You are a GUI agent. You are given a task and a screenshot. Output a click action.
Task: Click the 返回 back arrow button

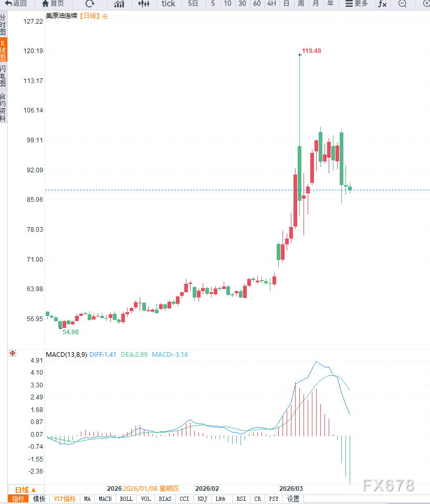16,4
